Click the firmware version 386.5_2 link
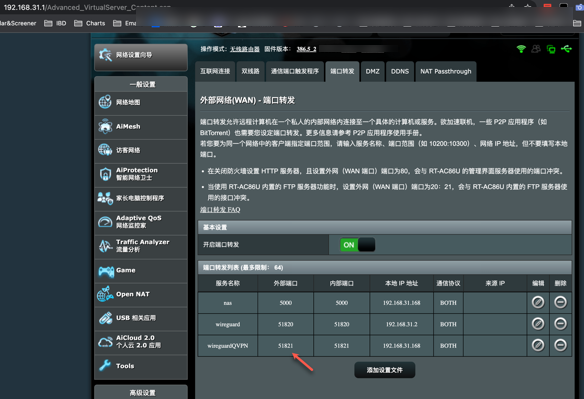The width and height of the screenshot is (584, 399). [307, 49]
